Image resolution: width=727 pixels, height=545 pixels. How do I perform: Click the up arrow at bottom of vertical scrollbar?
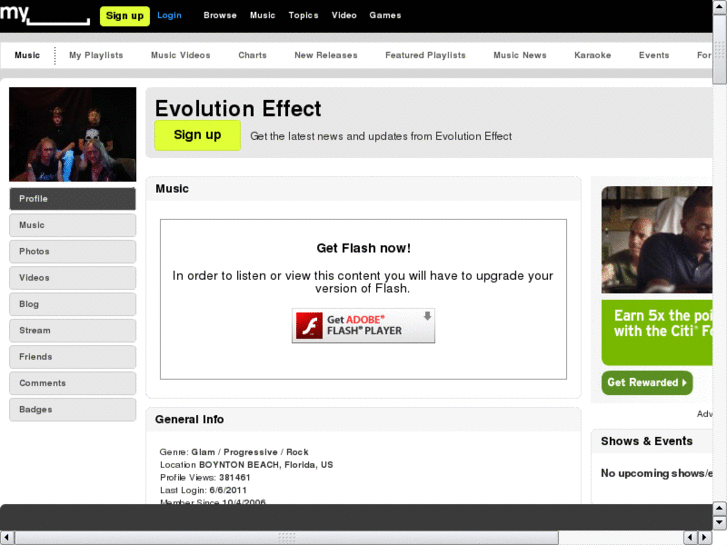pos(720,509)
